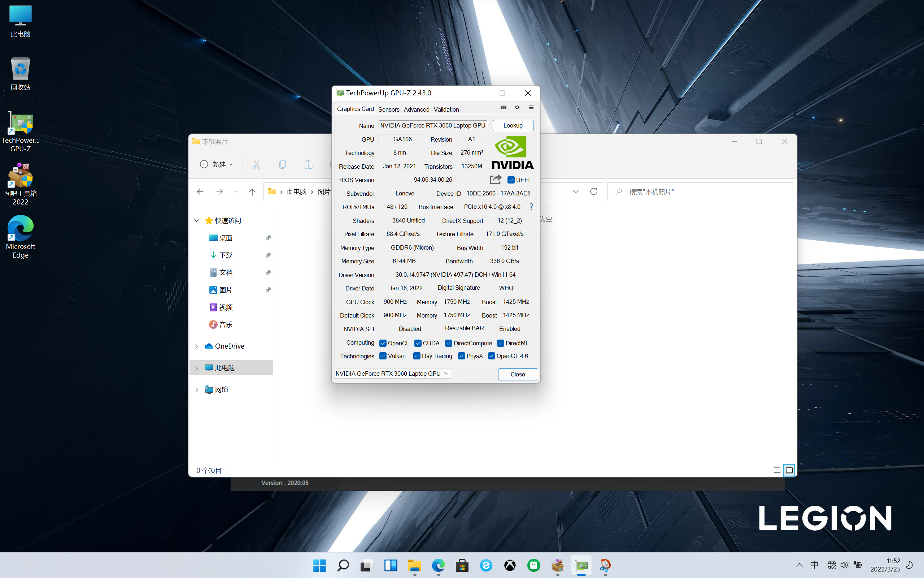Screen dimensions: 924x578
Task: Select the Graphics Card tab
Action: point(355,109)
